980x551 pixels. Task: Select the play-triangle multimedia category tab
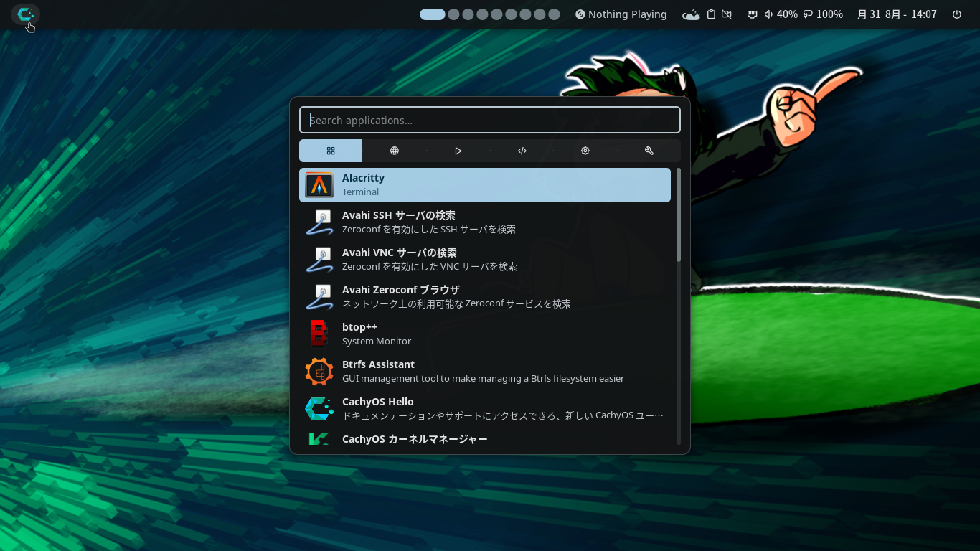click(458, 151)
